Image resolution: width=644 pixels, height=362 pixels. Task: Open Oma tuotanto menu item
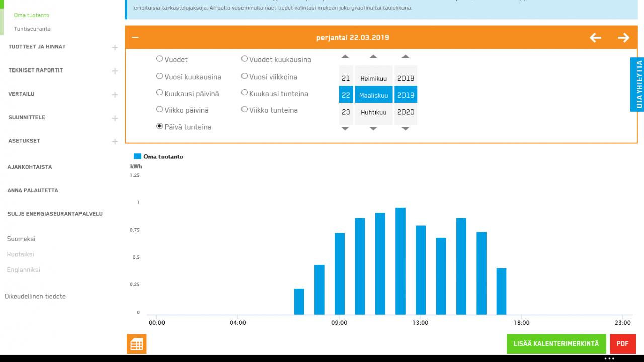(32, 15)
